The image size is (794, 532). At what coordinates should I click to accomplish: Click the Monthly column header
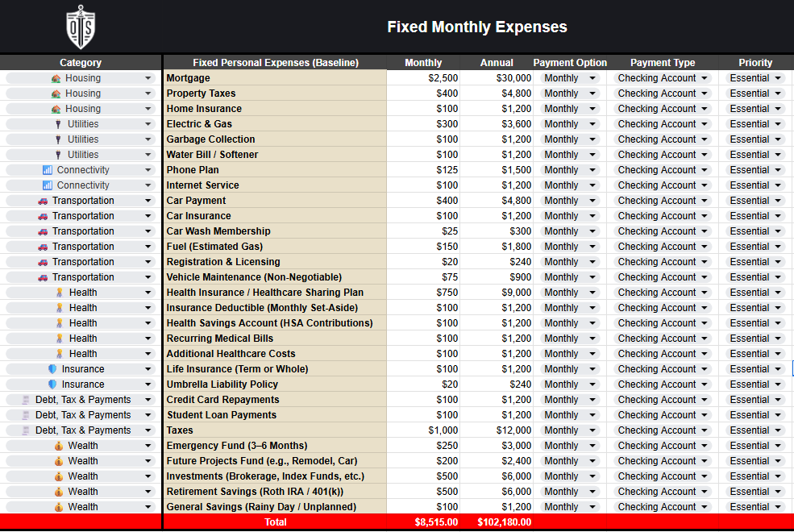tap(423, 62)
